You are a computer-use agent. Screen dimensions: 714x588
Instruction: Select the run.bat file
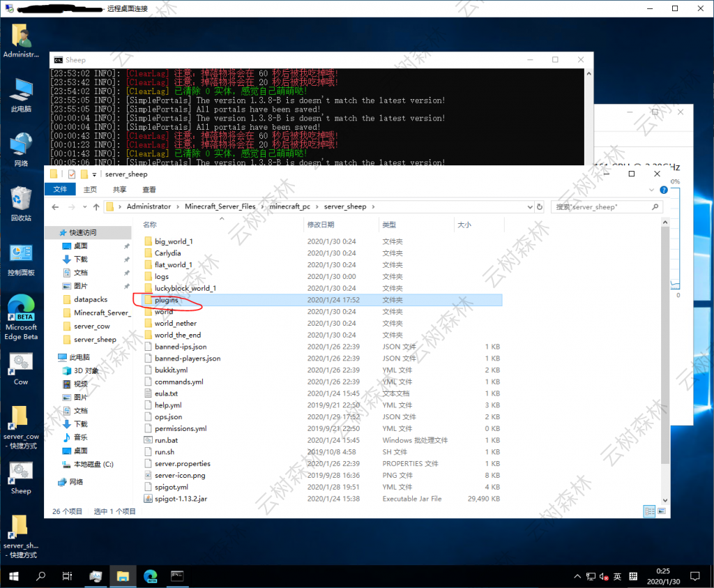click(x=166, y=440)
